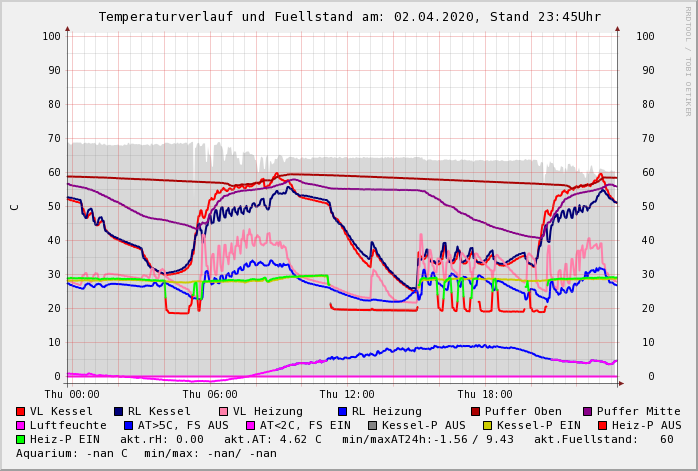Select the Thu 18:00 time axis label
Screen dimensions: 698x471
tap(485, 394)
